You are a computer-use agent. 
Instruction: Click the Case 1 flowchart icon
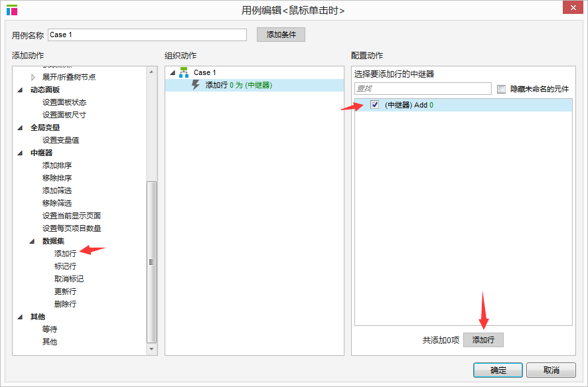coord(184,72)
